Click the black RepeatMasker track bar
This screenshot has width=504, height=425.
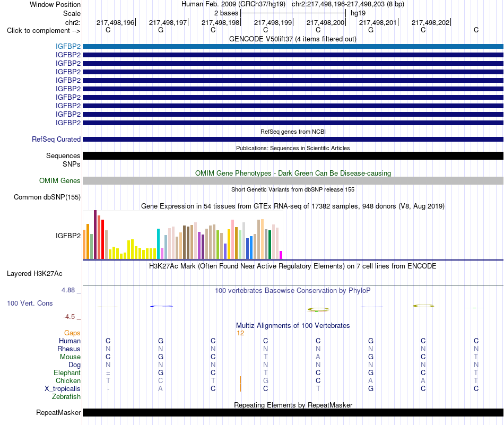click(x=293, y=412)
